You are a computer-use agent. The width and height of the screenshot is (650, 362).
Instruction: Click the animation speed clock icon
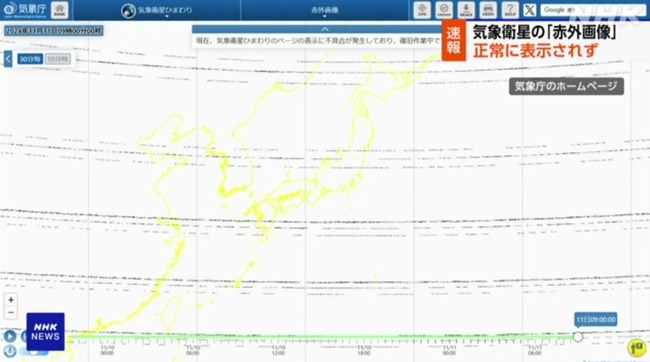(x=10, y=351)
